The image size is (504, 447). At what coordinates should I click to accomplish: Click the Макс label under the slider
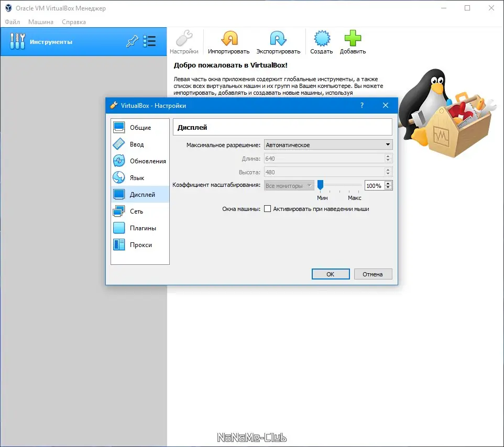[x=355, y=198]
